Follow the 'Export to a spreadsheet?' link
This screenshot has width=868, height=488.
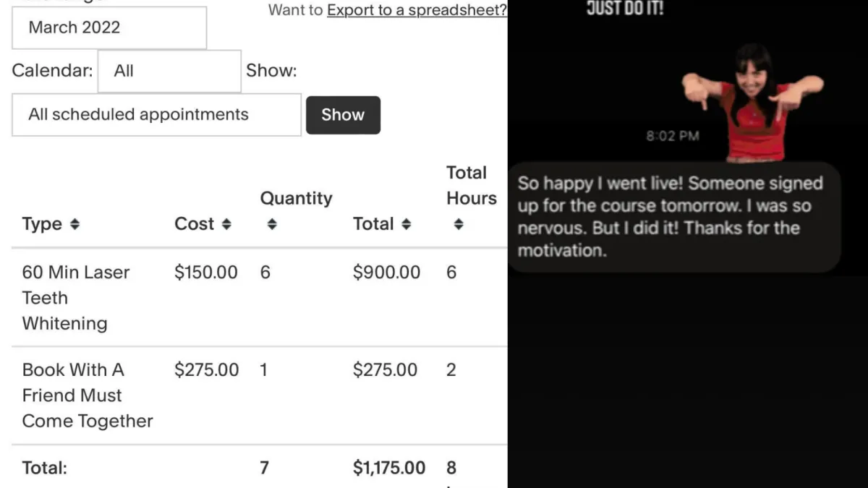pyautogui.click(x=417, y=10)
